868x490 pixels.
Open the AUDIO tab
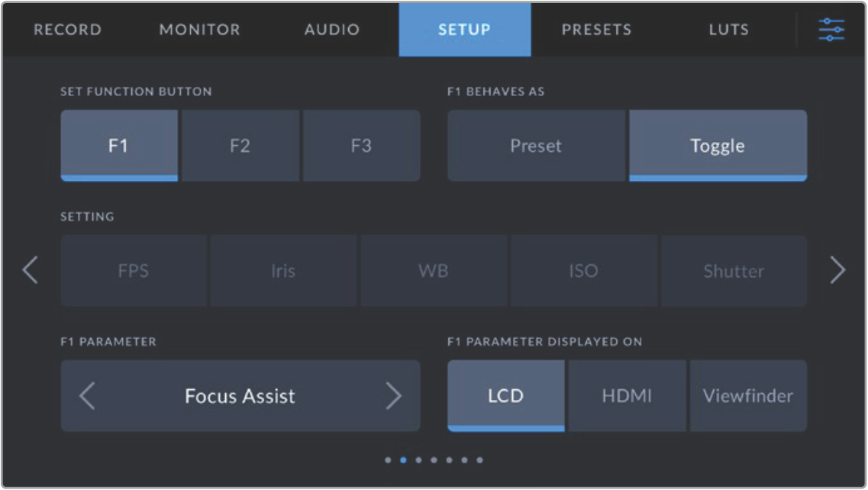click(332, 30)
